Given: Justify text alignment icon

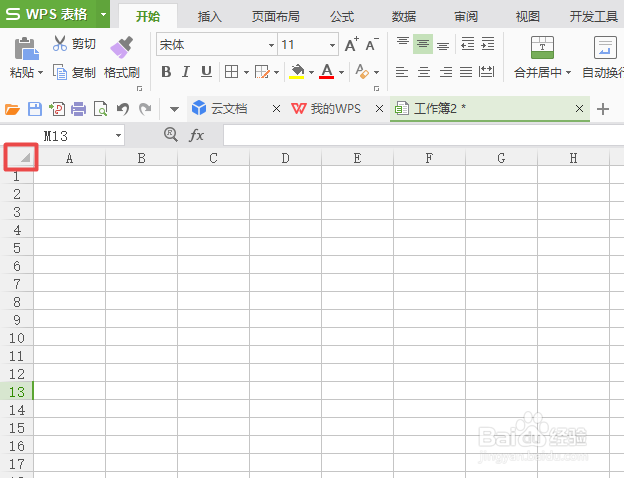Looking at the screenshot, I should pos(466,72).
